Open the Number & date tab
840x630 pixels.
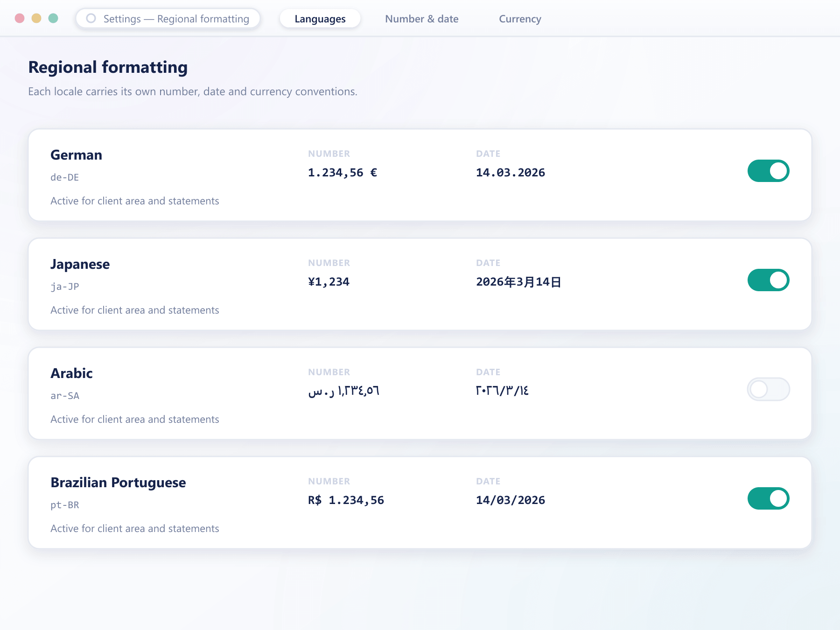pyautogui.click(x=422, y=19)
